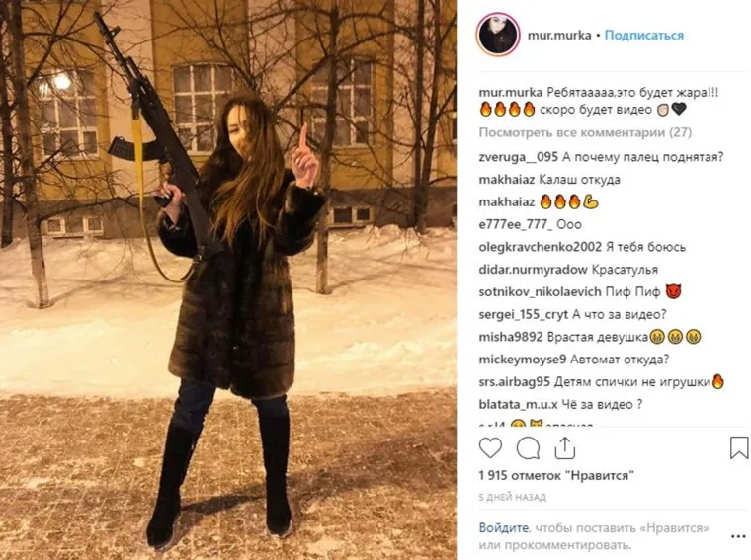Open the mur.murka username in header

pyautogui.click(x=559, y=35)
